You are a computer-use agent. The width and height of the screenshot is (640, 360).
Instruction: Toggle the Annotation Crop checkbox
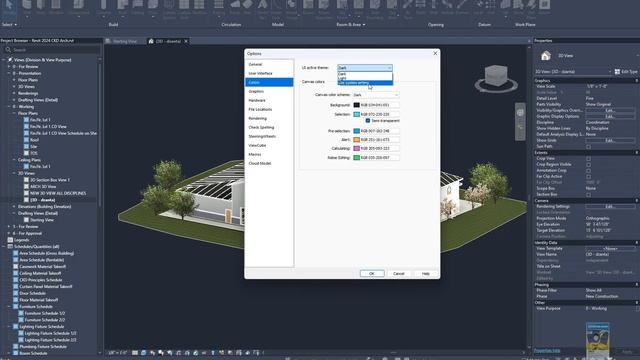pos(588,170)
